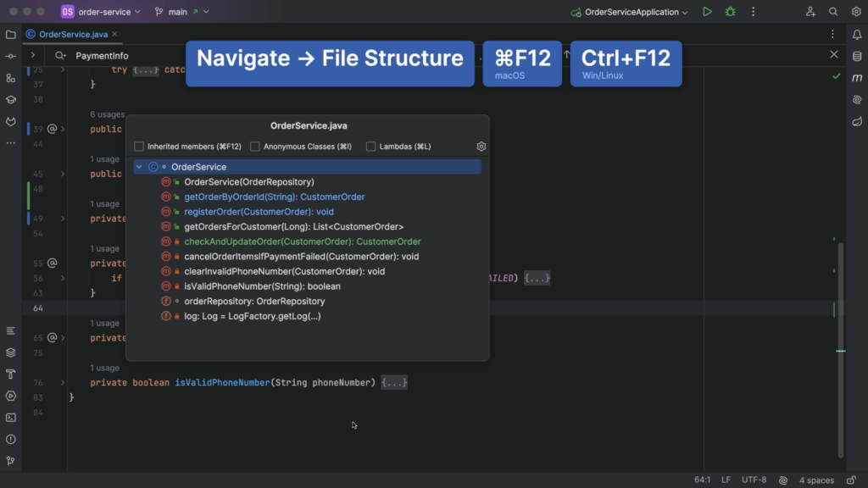Open 4 spaces indent settings
Image resolution: width=868 pixels, height=488 pixels.
click(816, 480)
